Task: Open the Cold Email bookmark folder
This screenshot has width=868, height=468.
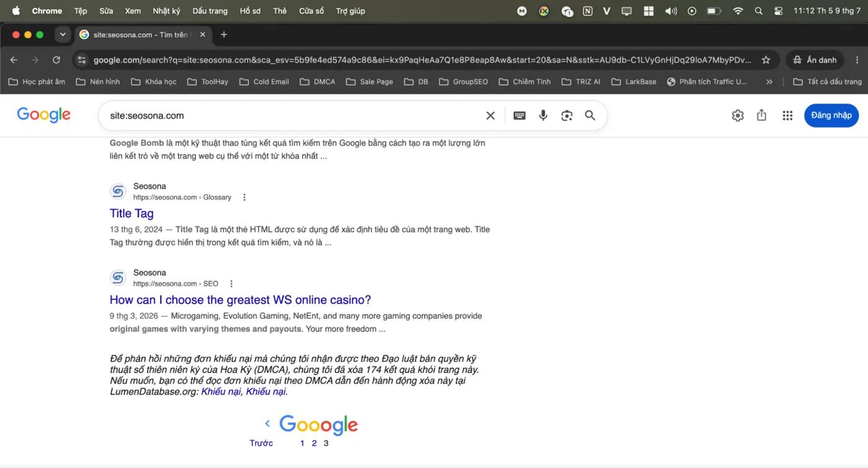Action: [x=264, y=82]
